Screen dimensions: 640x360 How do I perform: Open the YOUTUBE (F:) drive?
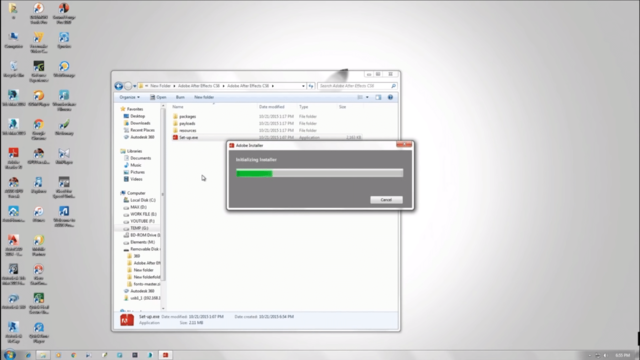point(142,221)
